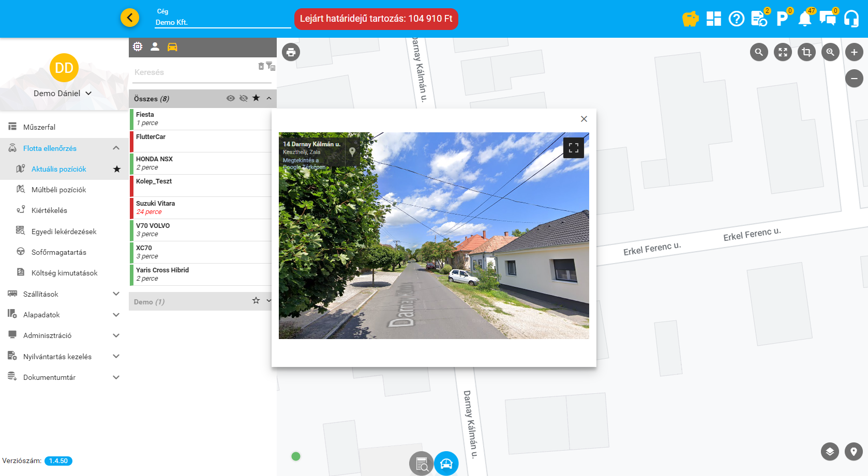Open the help question mark icon

(736, 19)
